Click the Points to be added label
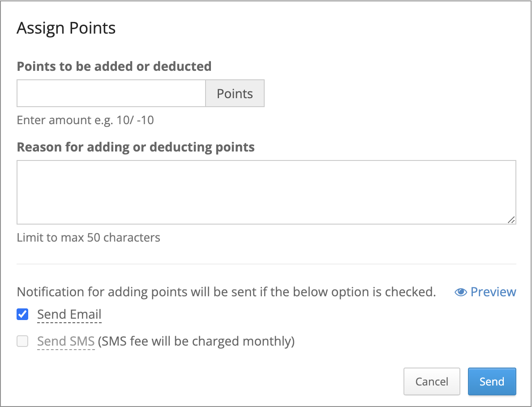 tap(114, 66)
